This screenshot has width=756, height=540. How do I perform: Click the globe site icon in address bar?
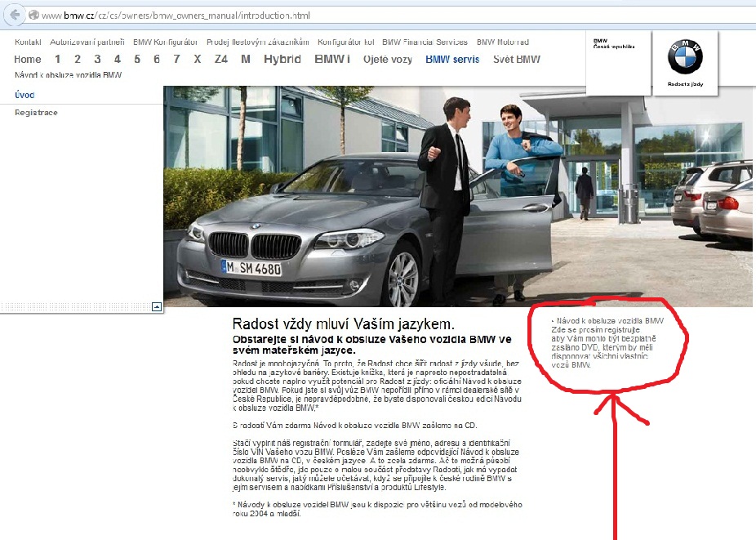(33, 15)
